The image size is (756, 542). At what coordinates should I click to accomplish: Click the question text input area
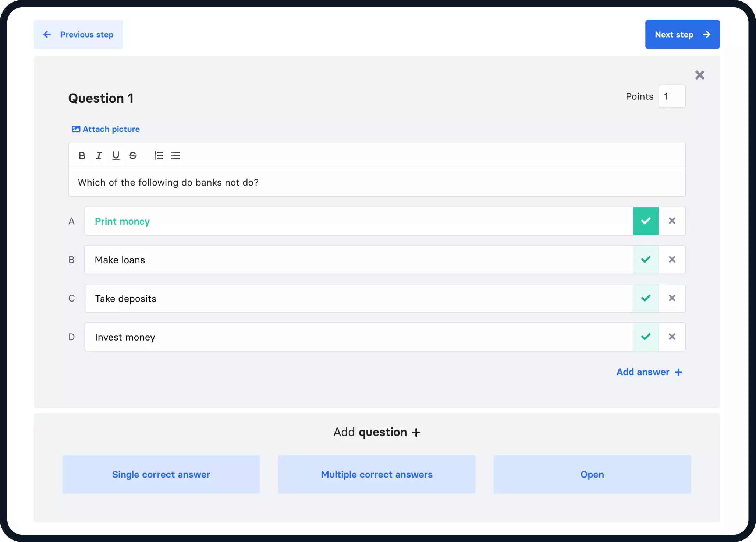coord(377,182)
